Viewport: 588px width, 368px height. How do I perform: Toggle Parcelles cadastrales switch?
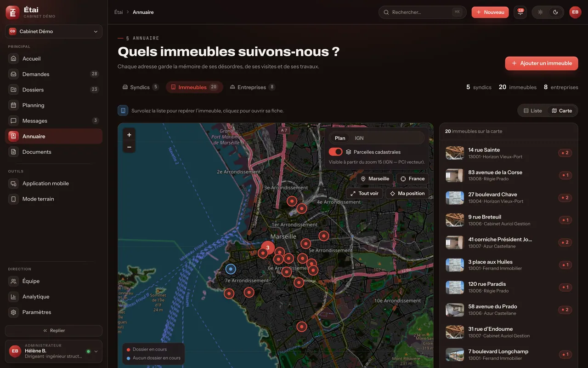point(336,152)
